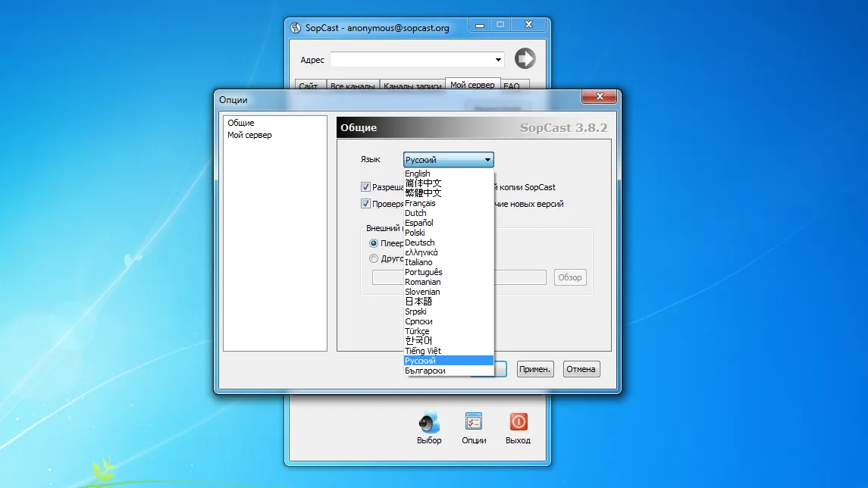This screenshot has height=488, width=868.
Task: Choose 日本語 from the language list
Action: (449, 302)
